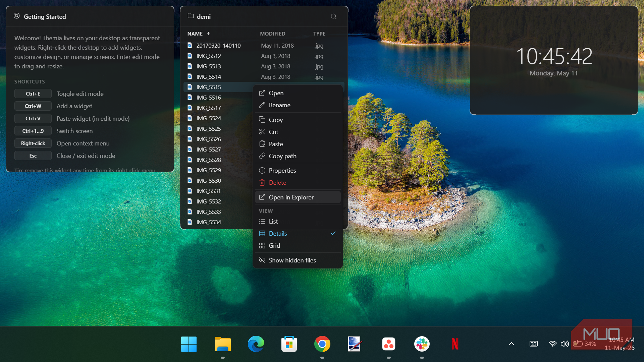This screenshot has height=362, width=644.
Task: Toggle Show hidden files
Action: coord(298,260)
